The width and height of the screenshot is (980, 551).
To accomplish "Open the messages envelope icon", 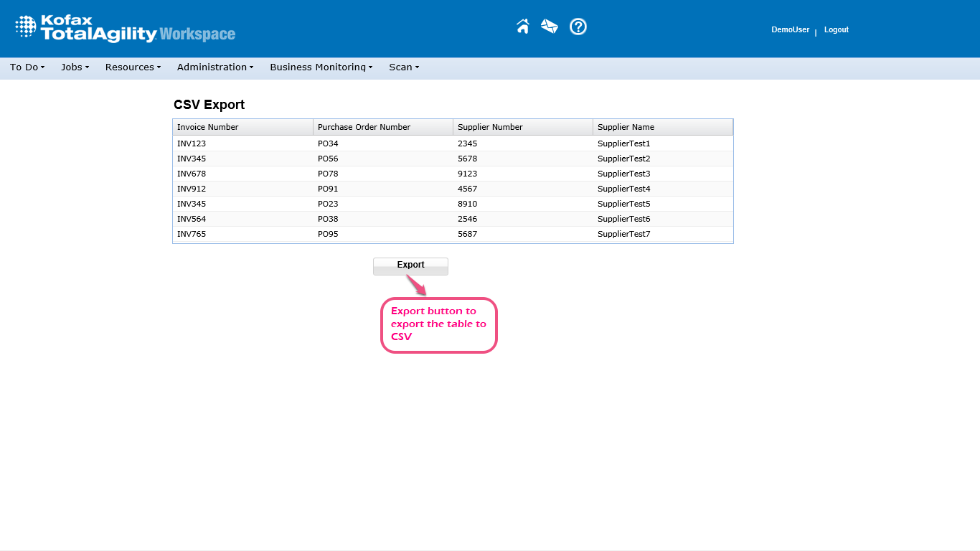I will (x=550, y=27).
